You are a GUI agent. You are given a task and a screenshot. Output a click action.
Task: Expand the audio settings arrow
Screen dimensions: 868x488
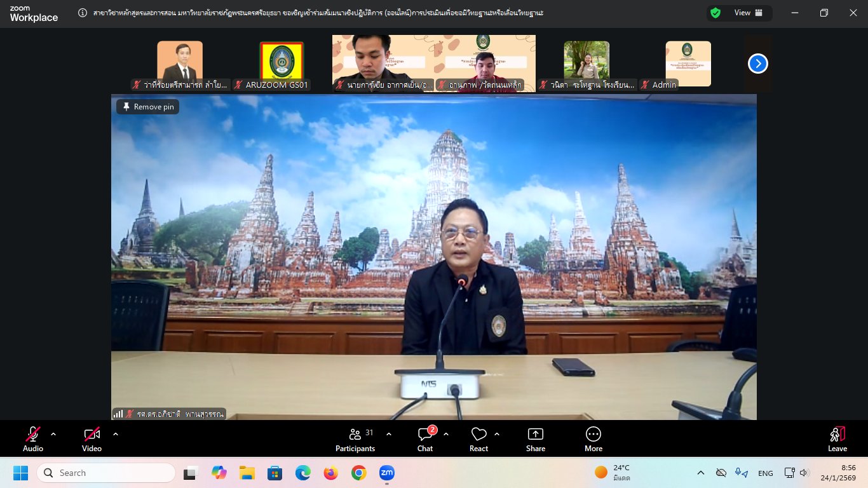[x=53, y=434]
